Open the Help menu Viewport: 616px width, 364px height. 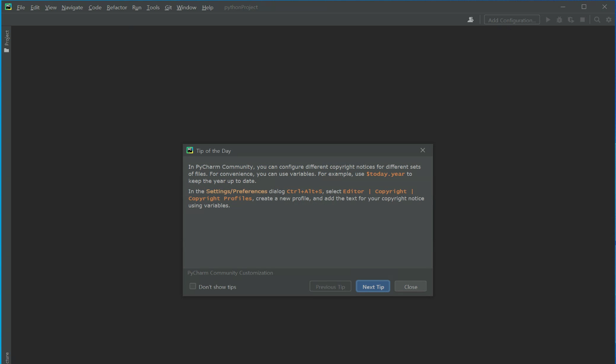[208, 7]
